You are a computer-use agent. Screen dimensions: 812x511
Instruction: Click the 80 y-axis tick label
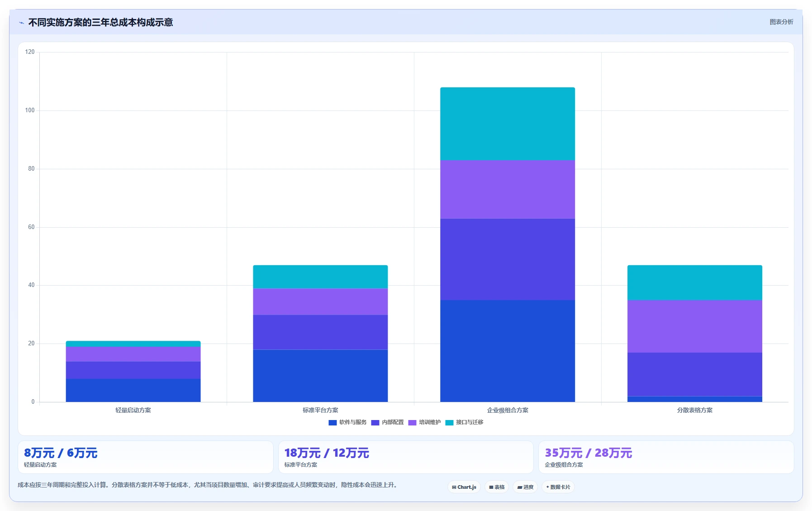click(31, 169)
